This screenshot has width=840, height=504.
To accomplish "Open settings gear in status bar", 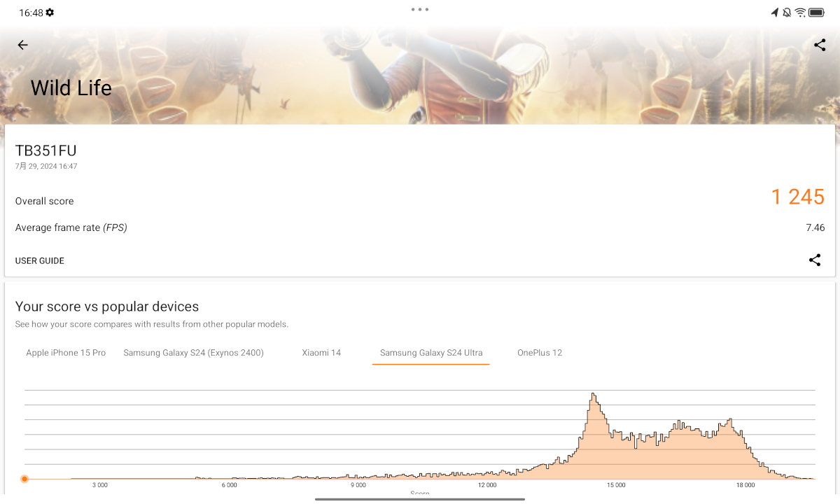I will point(50,13).
